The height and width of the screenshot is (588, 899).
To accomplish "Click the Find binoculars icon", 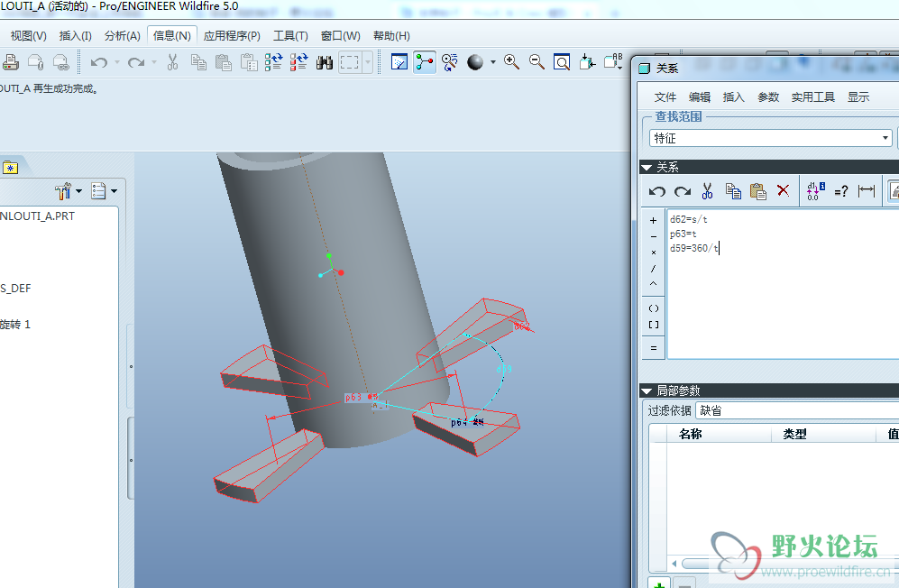I will point(325,62).
